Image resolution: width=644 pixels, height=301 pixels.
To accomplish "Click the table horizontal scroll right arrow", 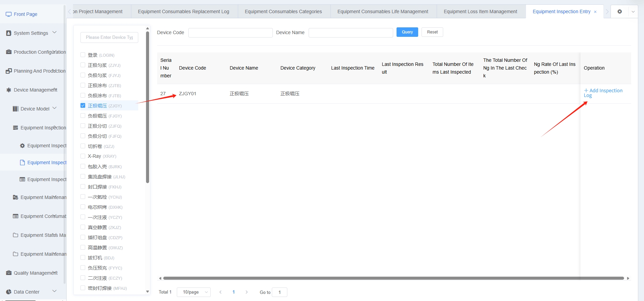I will tap(628, 278).
